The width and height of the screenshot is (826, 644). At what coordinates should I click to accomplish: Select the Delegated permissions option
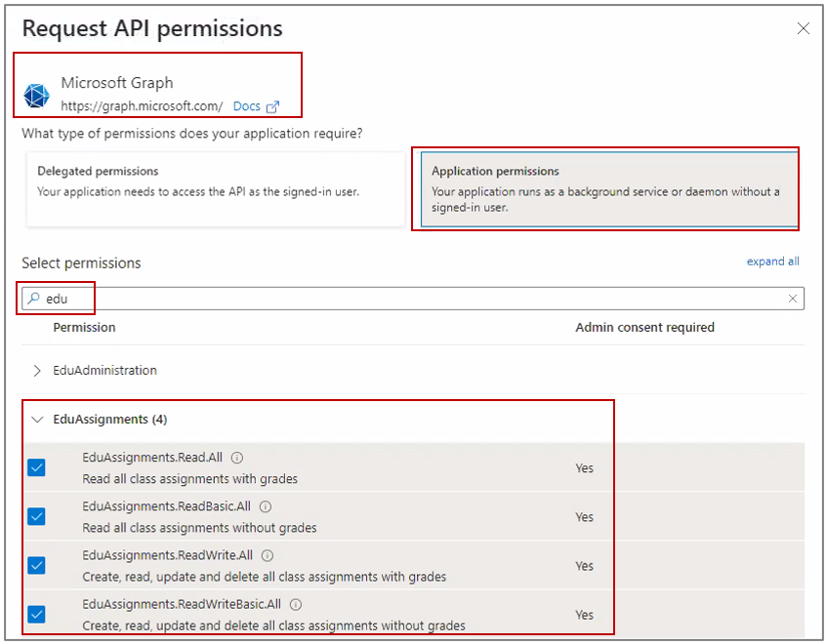pos(215,188)
